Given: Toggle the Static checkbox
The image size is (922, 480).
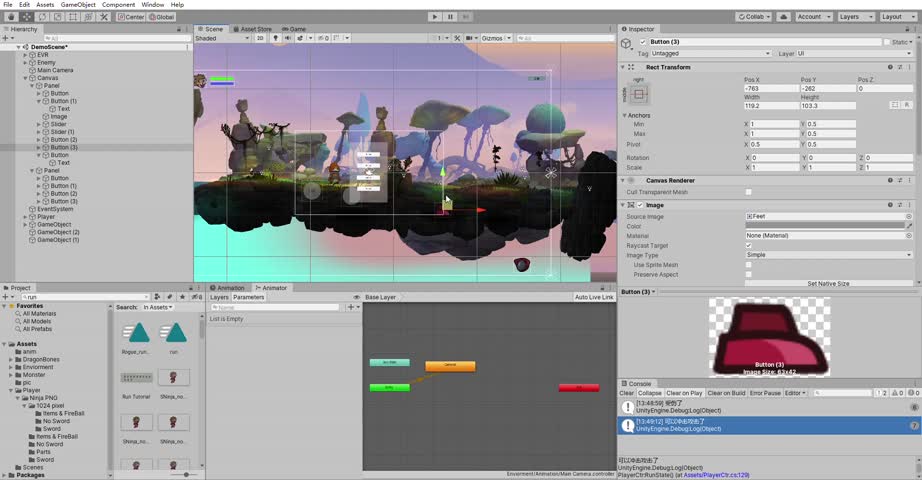Looking at the screenshot, I should click(887, 42).
